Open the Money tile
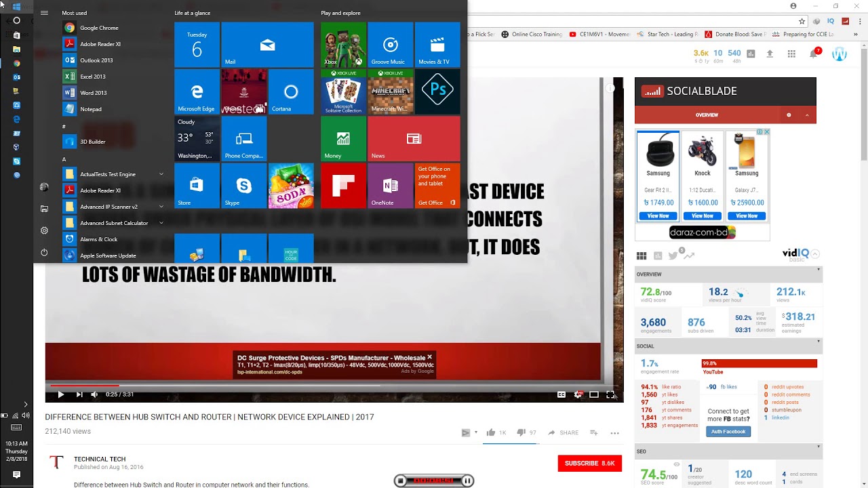Viewport: 868px width, 488px height. click(x=343, y=138)
